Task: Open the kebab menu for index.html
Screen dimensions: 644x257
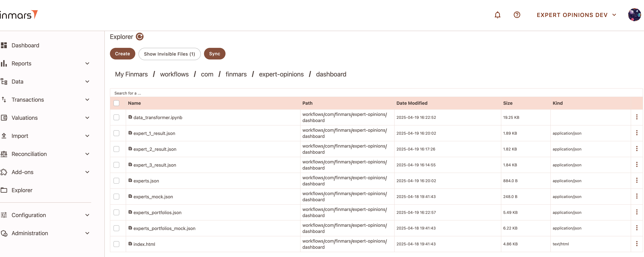Action: tap(637, 243)
